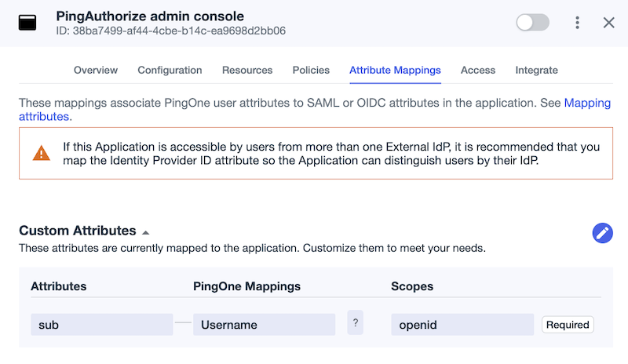Click the sub attribute field

102,324
